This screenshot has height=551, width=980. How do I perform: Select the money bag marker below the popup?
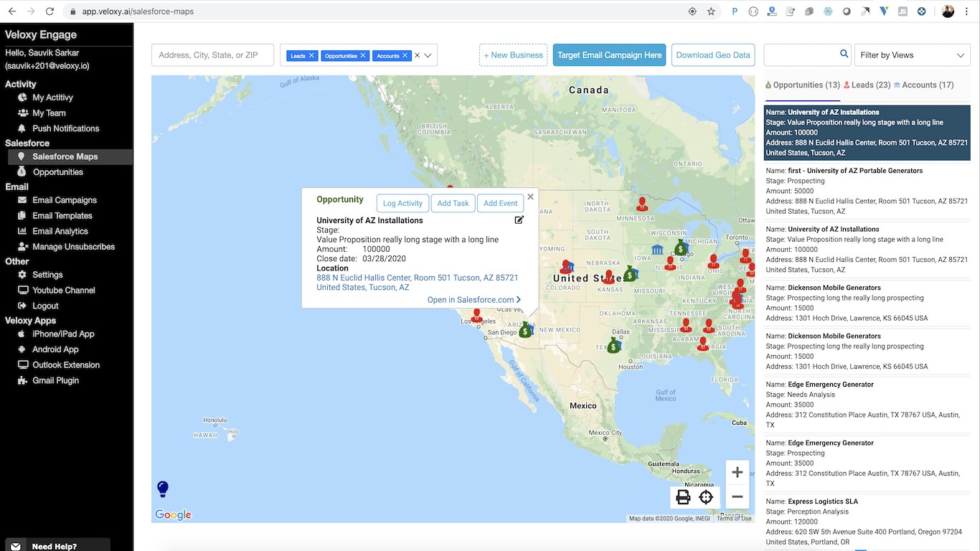point(526,330)
